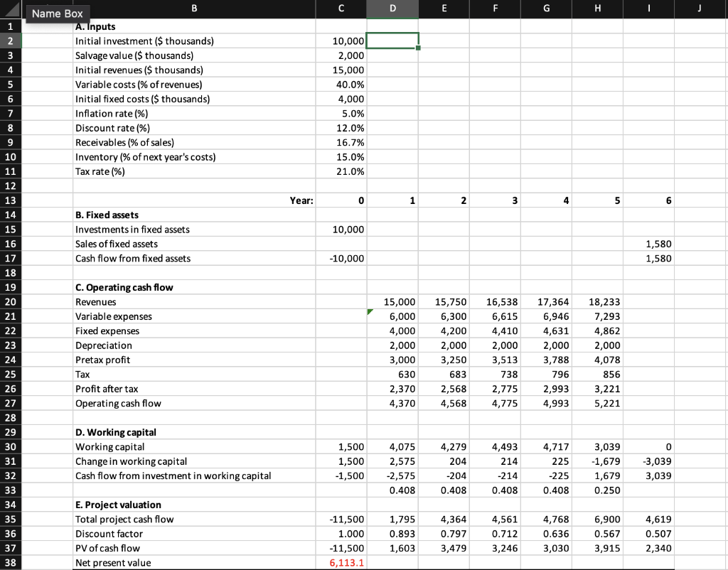The width and height of the screenshot is (728, 570).
Task: Select column header D
Action: click(x=392, y=9)
